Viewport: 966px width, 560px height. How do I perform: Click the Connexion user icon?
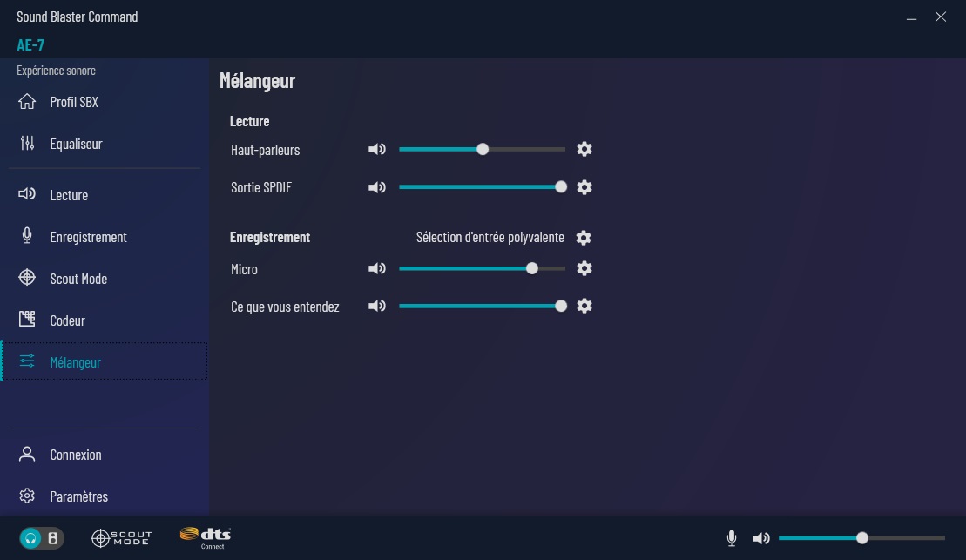[27, 454]
